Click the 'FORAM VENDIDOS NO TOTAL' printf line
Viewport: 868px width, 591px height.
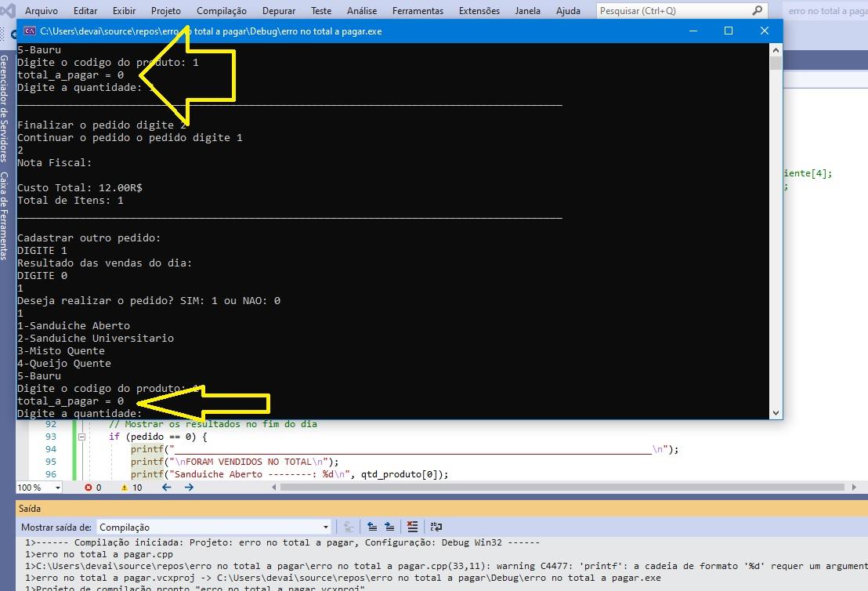tap(235, 462)
